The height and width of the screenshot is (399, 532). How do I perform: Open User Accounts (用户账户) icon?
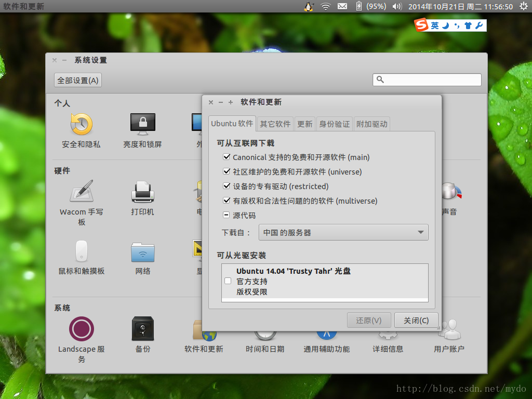(449, 329)
